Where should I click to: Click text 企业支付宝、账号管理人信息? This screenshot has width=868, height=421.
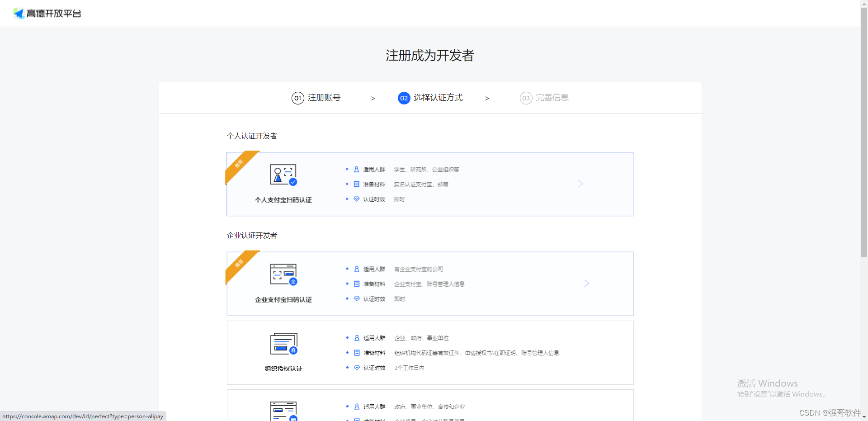coord(429,284)
